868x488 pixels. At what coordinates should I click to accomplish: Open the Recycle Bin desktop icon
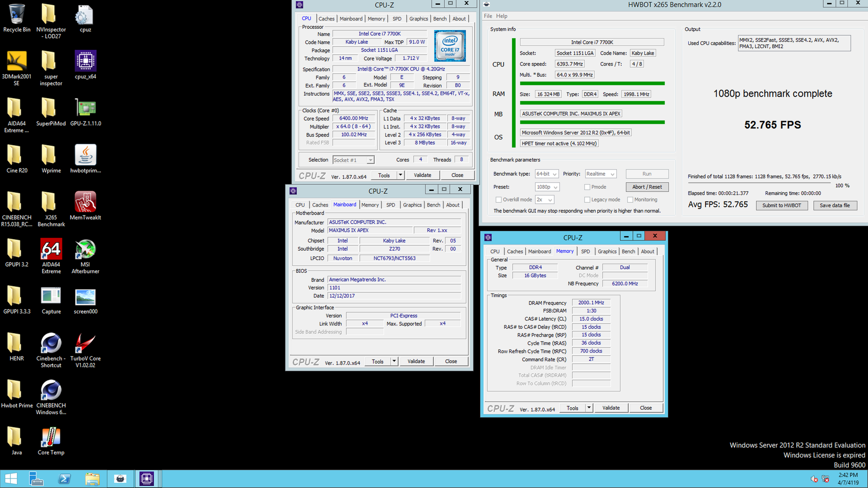click(x=17, y=18)
